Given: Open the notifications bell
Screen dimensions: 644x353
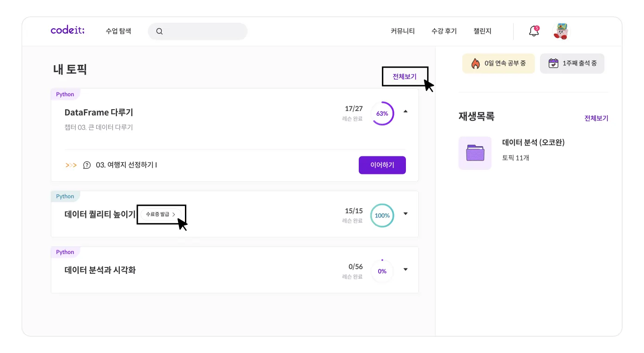Looking at the screenshot, I should tap(534, 31).
